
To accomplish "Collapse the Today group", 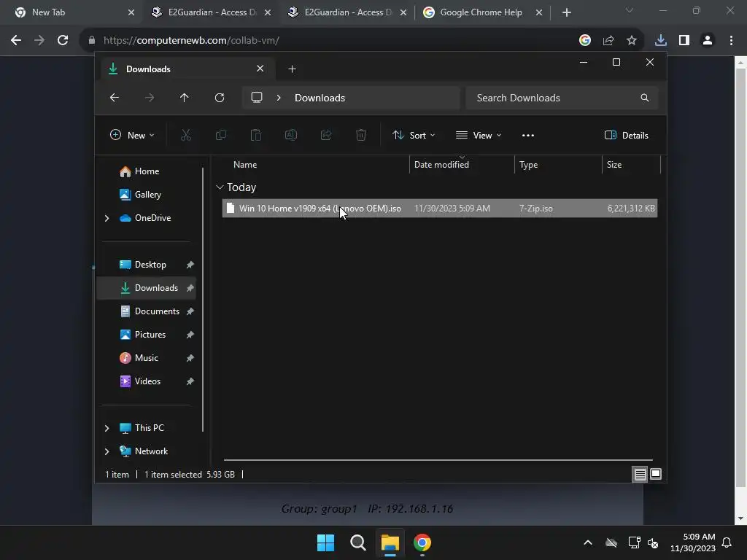I will [x=220, y=187].
